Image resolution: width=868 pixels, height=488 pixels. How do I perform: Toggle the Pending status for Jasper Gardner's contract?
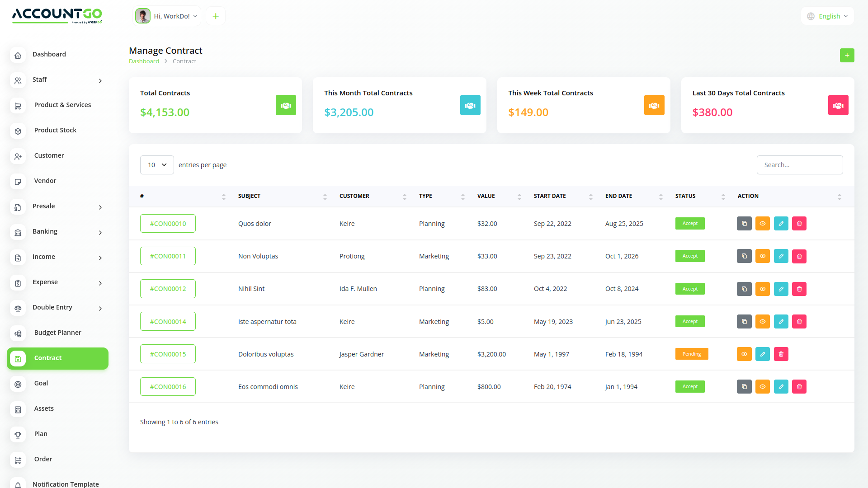[691, 354]
